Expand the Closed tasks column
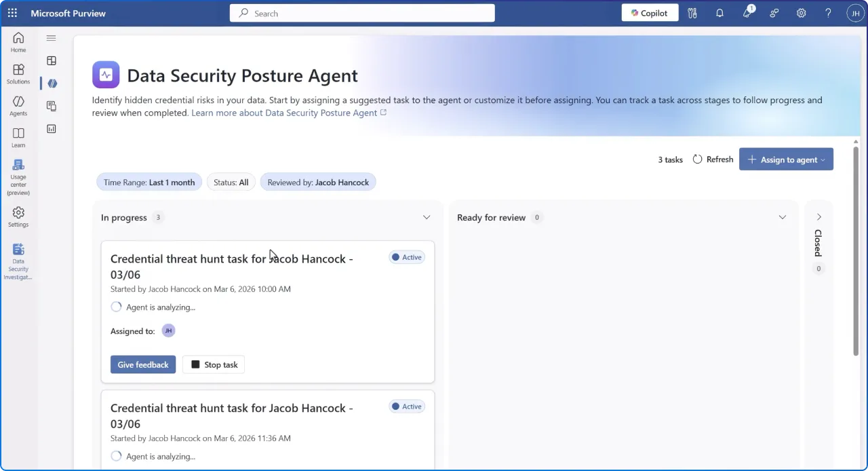868x471 pixels. coord(818,216)
